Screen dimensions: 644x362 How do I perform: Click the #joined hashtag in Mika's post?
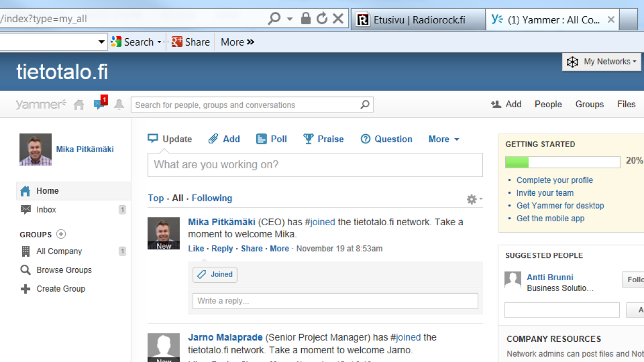pos(320,222)
